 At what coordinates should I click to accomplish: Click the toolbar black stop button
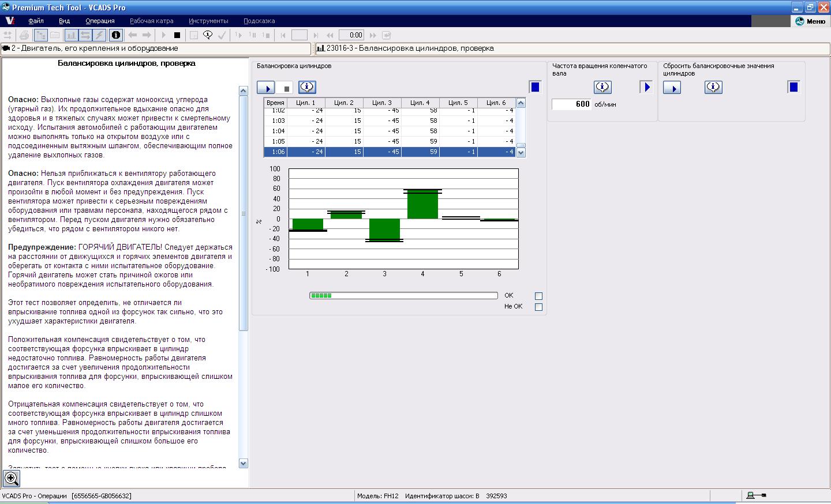point(177,35)
